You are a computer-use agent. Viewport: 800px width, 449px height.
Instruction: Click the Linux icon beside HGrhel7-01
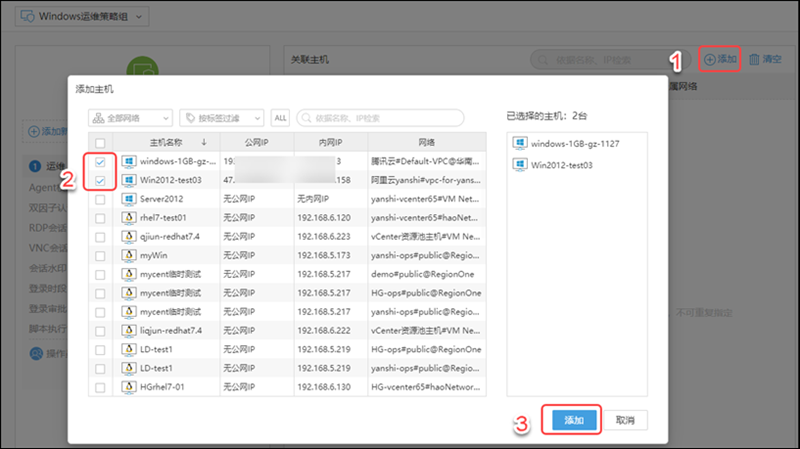[129, 387]
